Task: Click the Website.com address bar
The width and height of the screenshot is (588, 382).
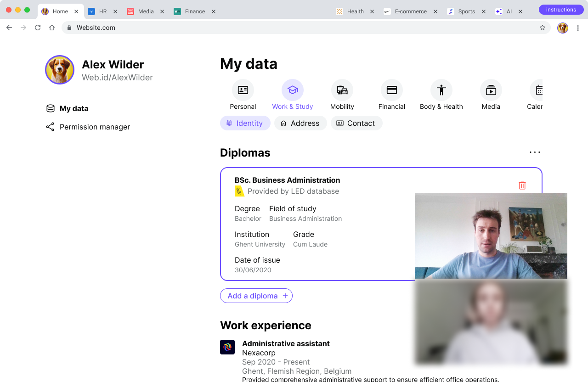Action: click(306, 28)
